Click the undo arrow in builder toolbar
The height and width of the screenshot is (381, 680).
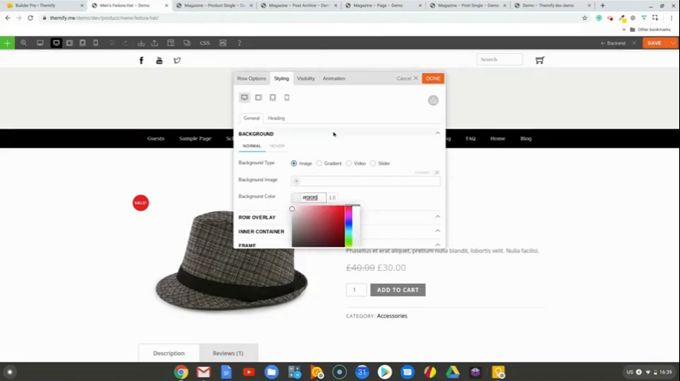112,43
